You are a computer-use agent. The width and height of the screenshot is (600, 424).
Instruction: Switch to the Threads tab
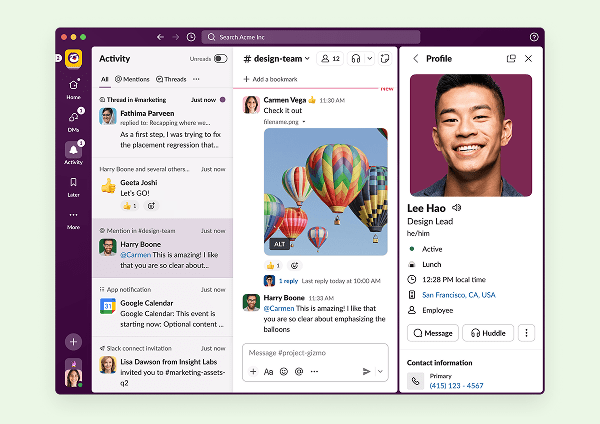pyautogui.click(x=171, y=79)
